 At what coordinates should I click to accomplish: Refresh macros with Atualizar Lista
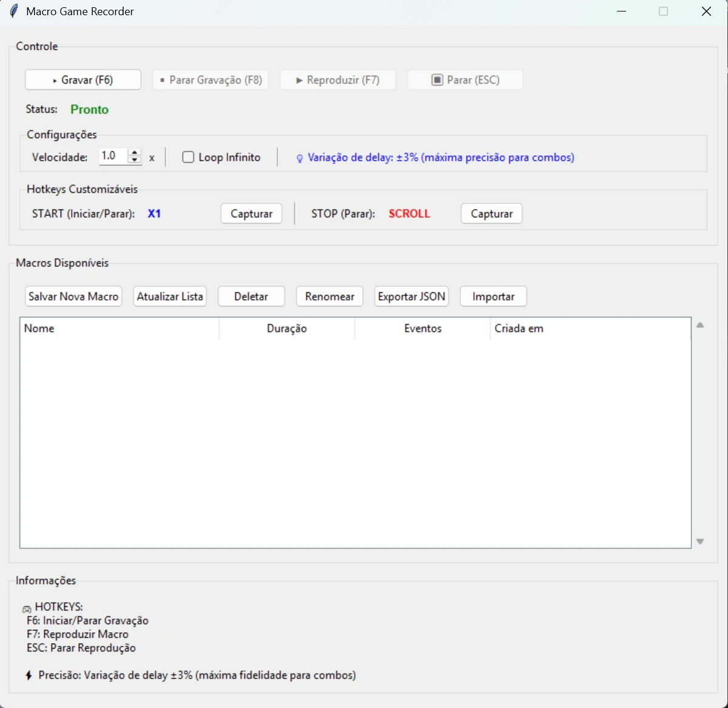(170, 297)
